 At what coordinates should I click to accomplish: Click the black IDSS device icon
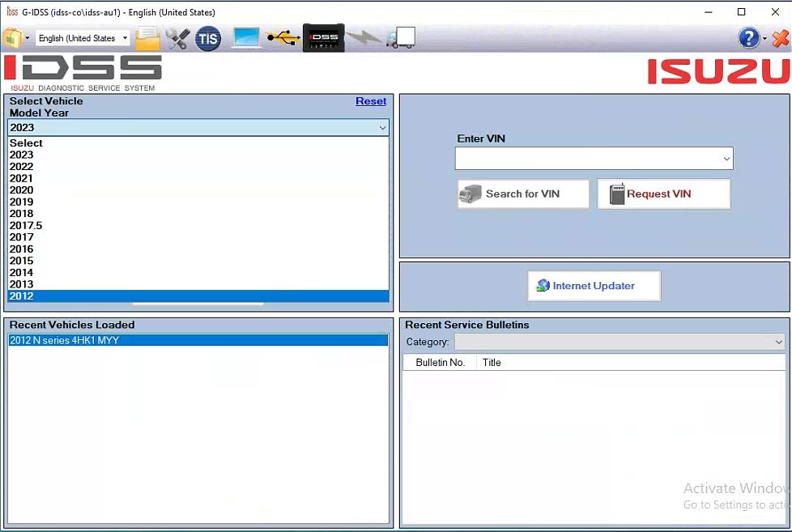click(323, 38)
